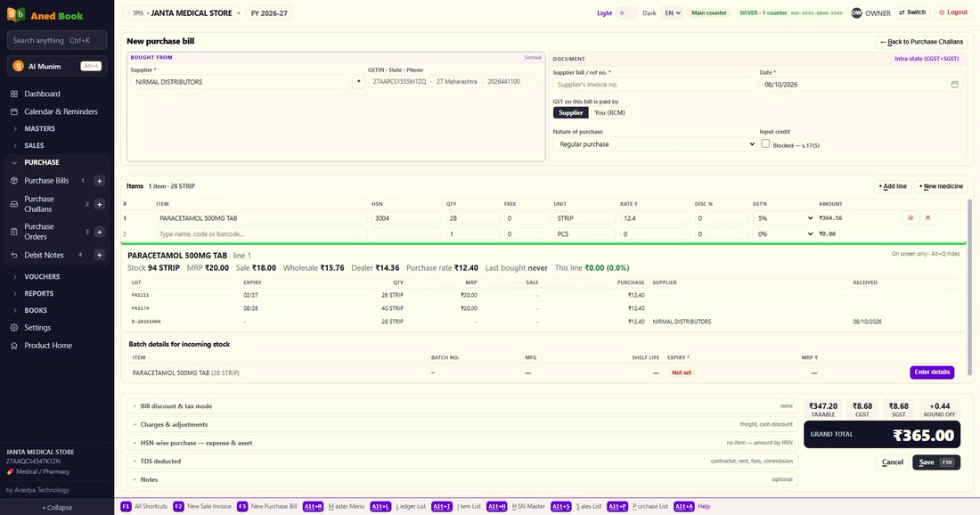Open GST% dropdown showing 5%
Image resolution: width=980 pixels, height=515 pixels.
[783, 218]
